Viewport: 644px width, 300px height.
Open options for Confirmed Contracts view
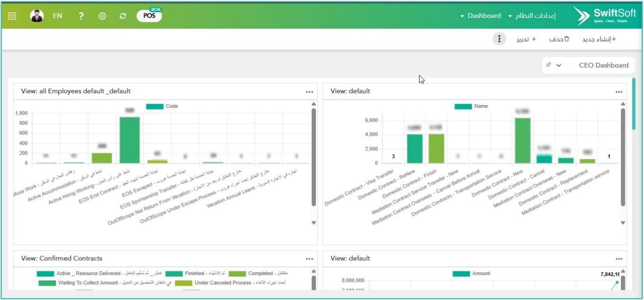point(309,259)
